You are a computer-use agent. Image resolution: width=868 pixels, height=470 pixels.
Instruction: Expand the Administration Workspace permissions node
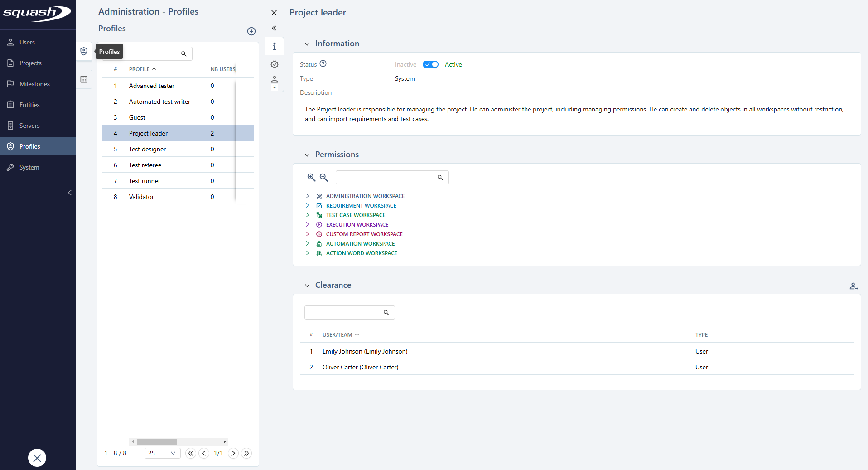308,196
